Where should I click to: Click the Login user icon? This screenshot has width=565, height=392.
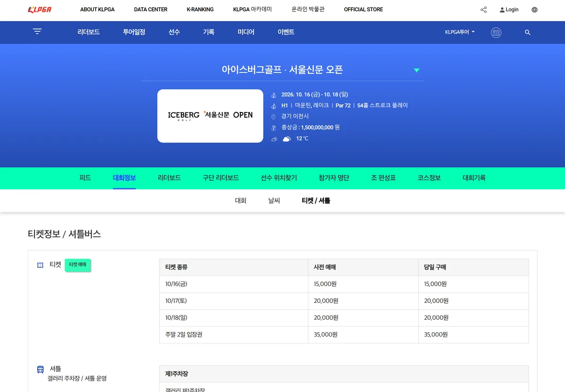[x=502, y=10]
